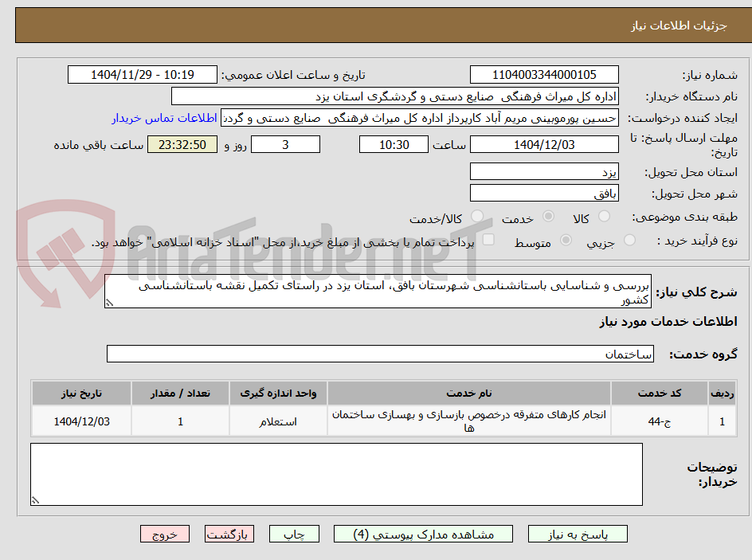
Task: Click the announcement date field 1404/11/29 - 10:19
Action: 143,75
